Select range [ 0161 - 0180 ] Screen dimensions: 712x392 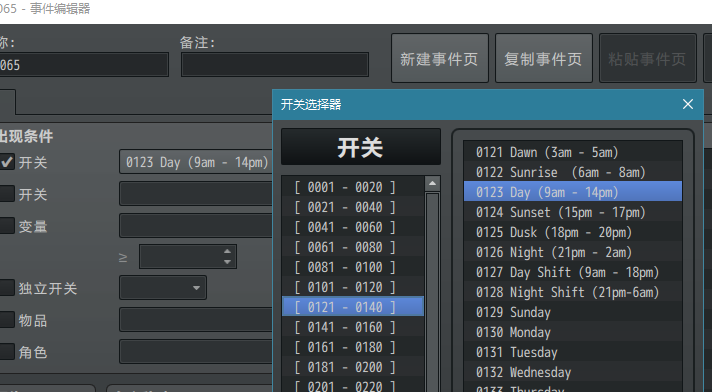[x=353, y=347]
